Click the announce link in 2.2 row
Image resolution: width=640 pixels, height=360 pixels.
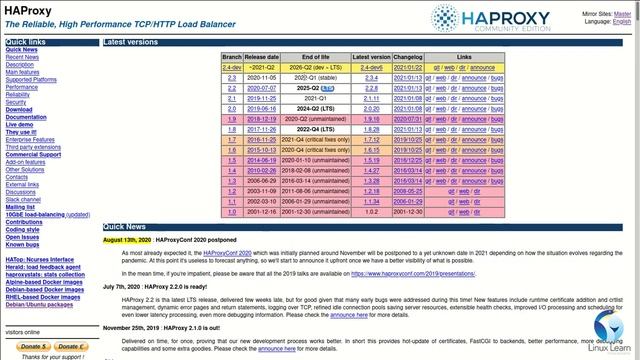tap(474, 88)
